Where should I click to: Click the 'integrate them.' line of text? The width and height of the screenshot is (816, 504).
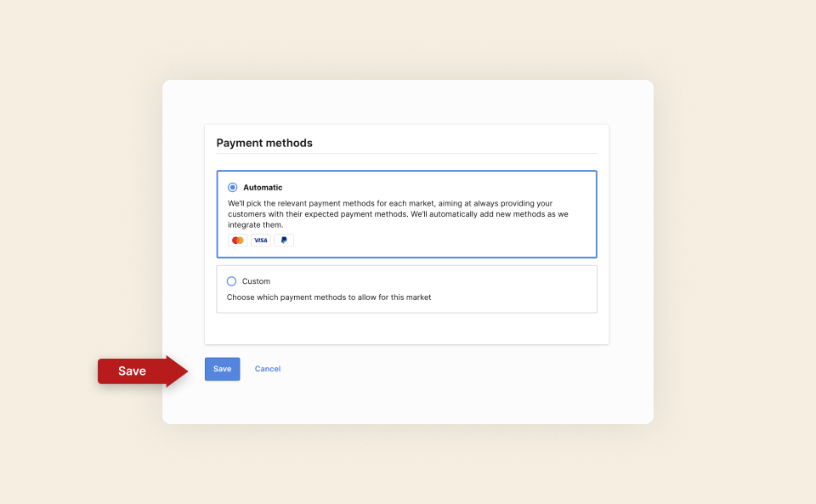(256, 224)
